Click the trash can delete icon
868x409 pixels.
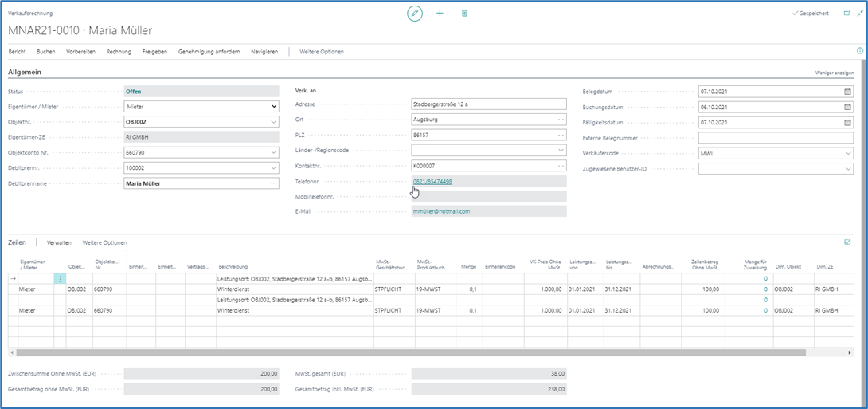465,14
